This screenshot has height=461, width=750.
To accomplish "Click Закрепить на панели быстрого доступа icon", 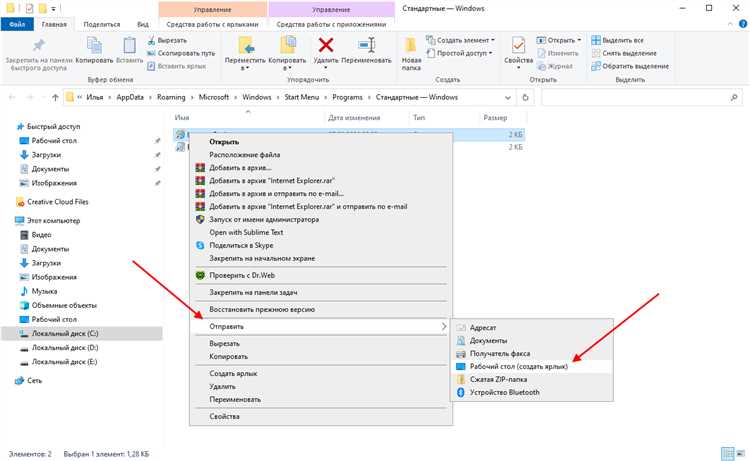I will (x=38, y=46).
